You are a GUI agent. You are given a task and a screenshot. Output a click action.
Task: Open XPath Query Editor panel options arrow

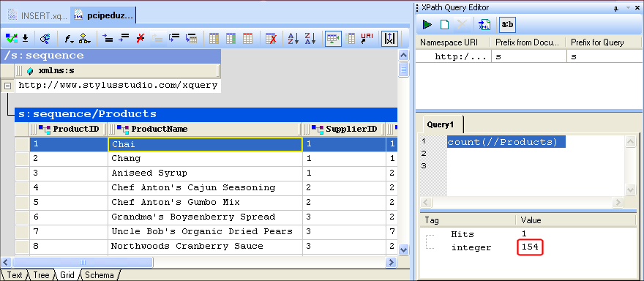coord(628,8)
